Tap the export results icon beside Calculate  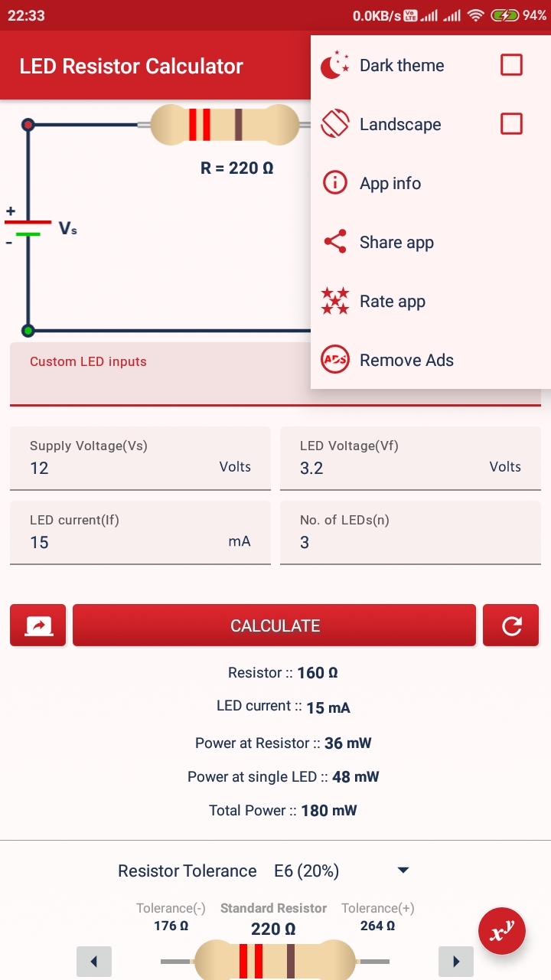(37, 626)
